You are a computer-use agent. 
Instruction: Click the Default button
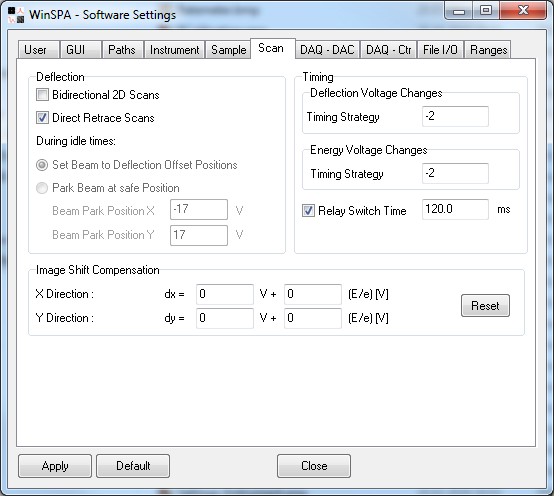click(133, 466)
